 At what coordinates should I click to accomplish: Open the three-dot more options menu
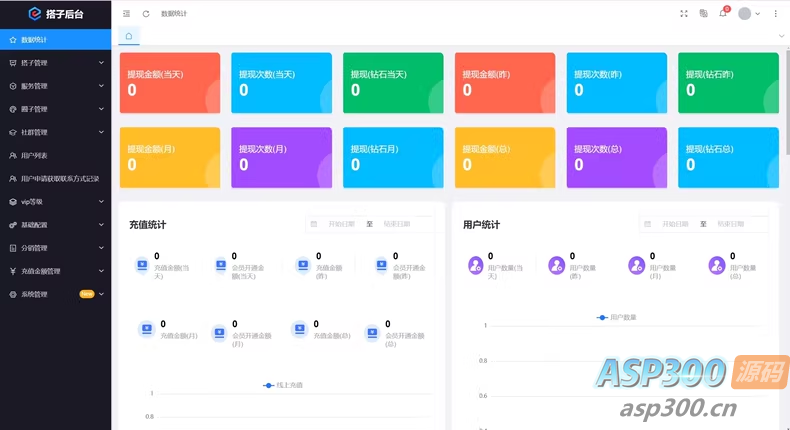775,14
